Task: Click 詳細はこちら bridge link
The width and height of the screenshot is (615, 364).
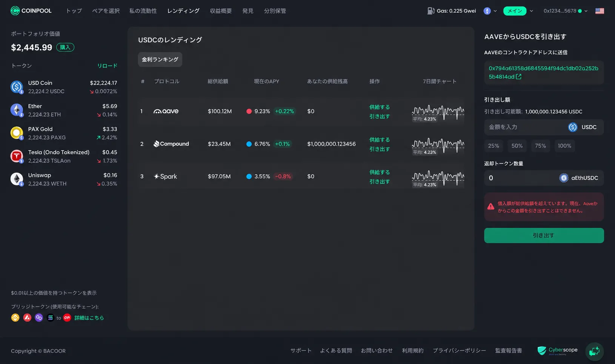Action: point(89,318)
